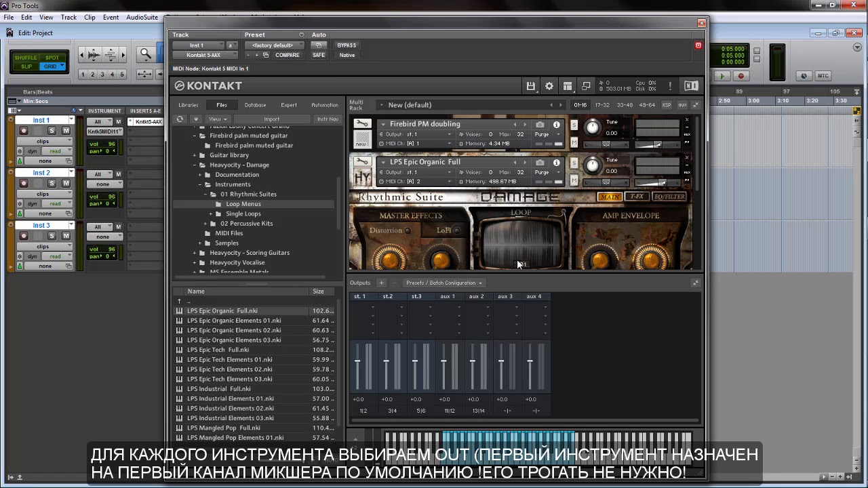Switch to Expert tab
Viewport: 868px width, 488px height.
(289, 105)
